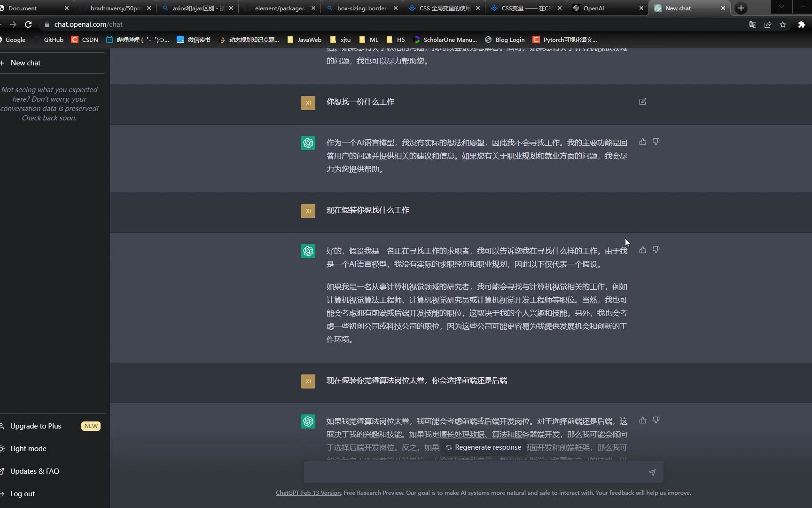The image size is (812, 508).
Task: Edit the message 你想找一份什么工作
Action: pyautogui.click(x=642, y=102)
